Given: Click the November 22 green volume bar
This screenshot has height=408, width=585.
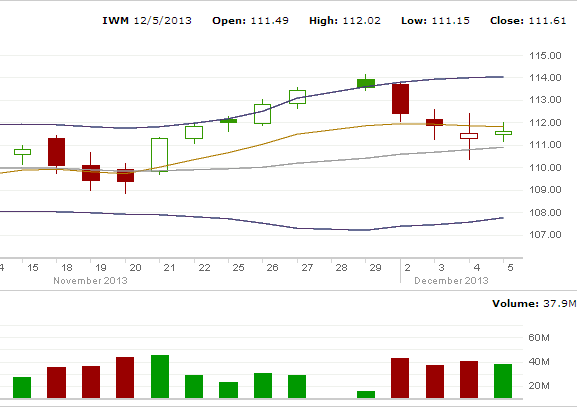Looking at the screenshot, I should pos(194,387).
